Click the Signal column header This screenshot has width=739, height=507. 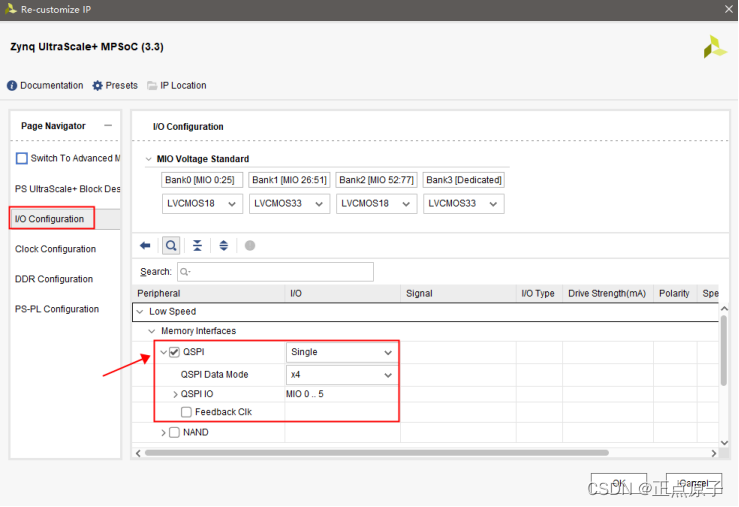tap(459, 294)
